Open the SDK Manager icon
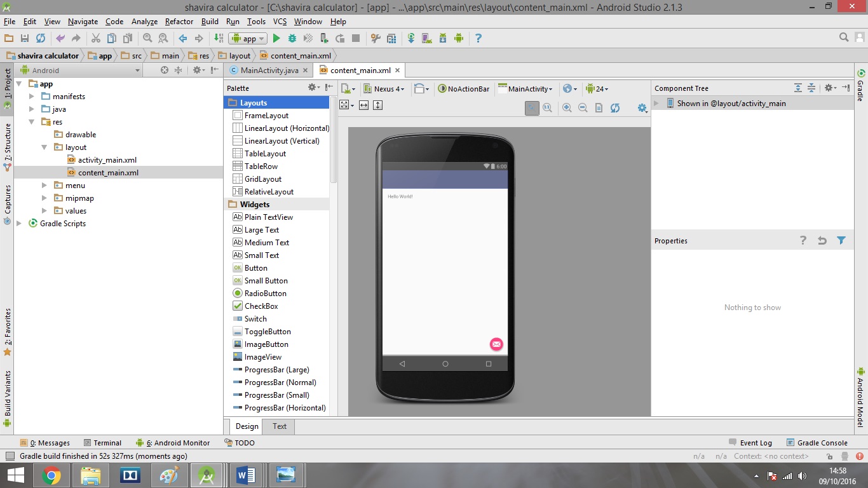This screenshot has height=488, width=868. [443, 37]
